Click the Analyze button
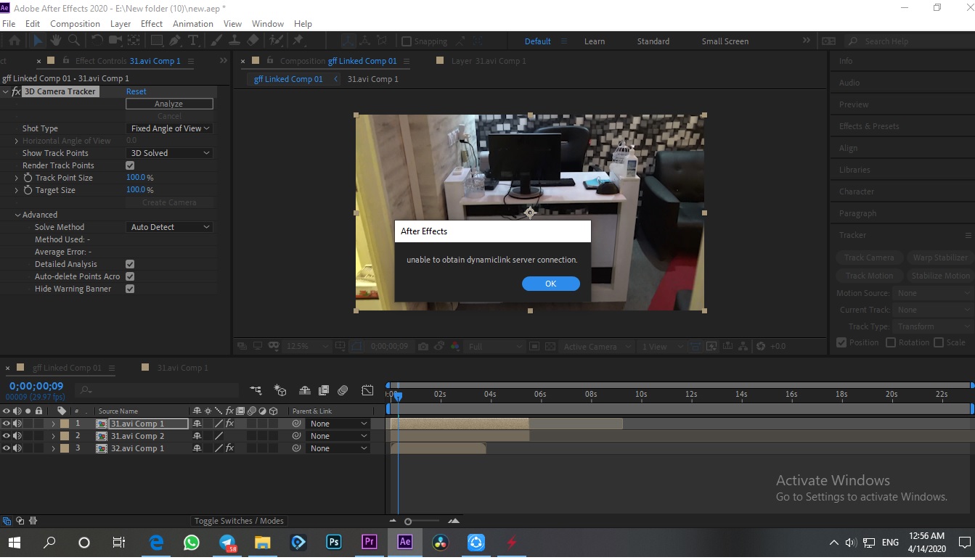This screenshot has width=975, height=560. (169, 104)
